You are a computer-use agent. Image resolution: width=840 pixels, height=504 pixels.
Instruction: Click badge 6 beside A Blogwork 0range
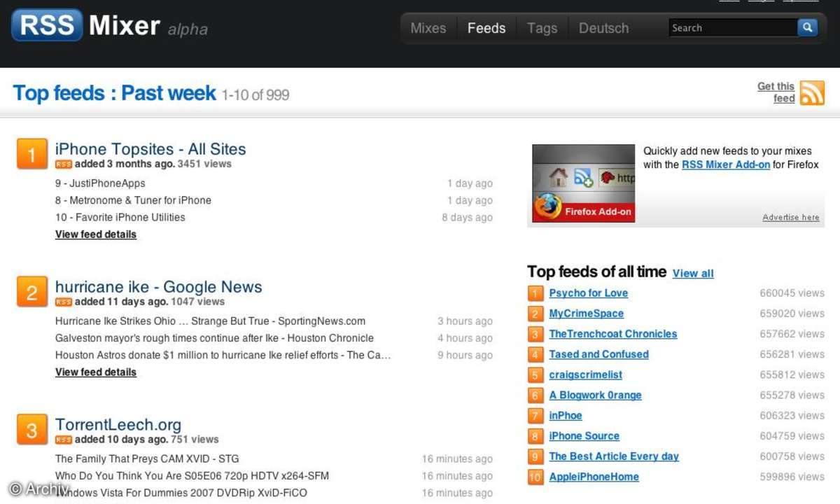pyautogui.click(x=535, y=395)
